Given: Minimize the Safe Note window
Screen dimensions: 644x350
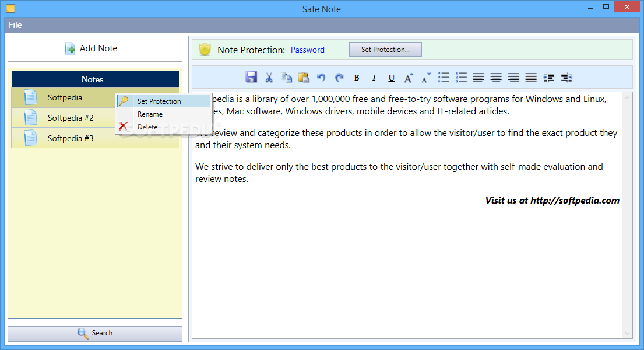Looking at the screenshot, I should coord(590,8).
